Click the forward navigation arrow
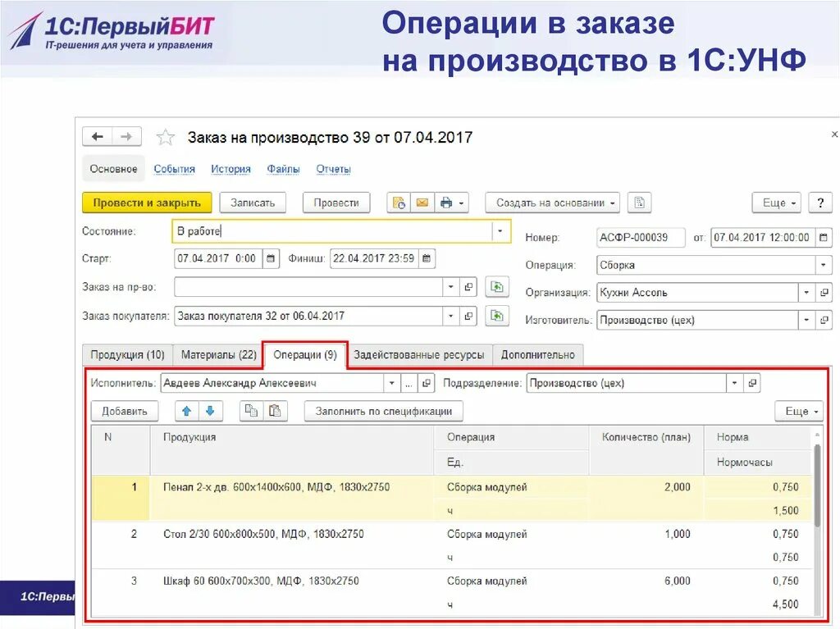The width and height of the screenshot is (840, 629). tap(126, 137)
